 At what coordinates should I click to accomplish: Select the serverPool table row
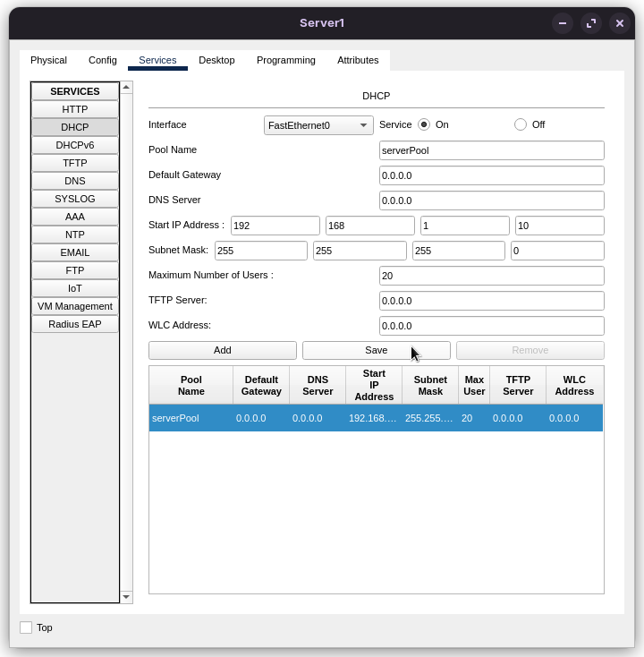(x=376, y=418)
